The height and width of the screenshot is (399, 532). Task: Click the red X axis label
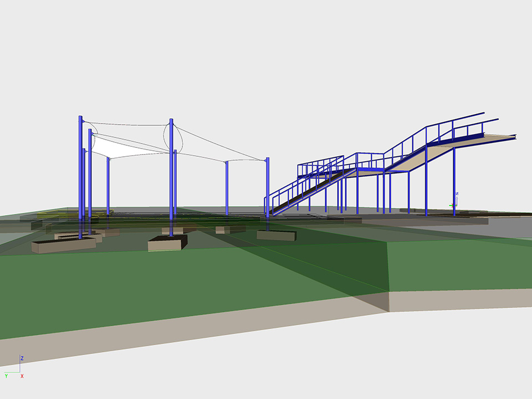[22, 376]
